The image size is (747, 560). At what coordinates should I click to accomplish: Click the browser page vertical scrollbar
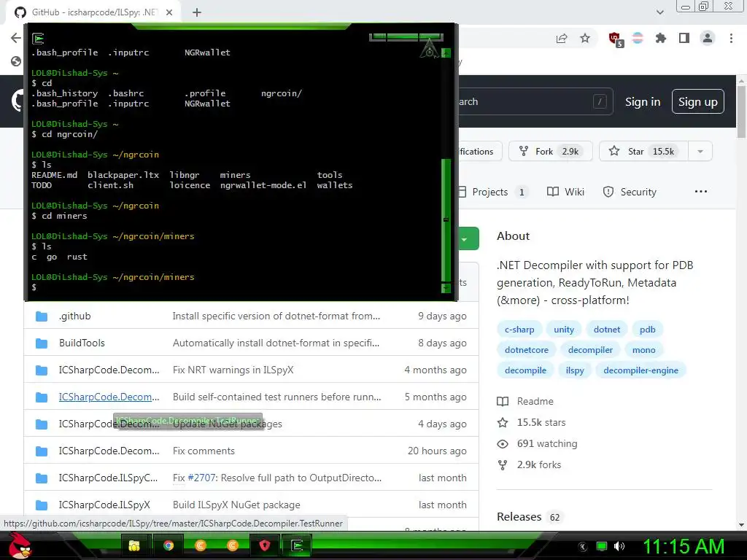coord(741,112)
